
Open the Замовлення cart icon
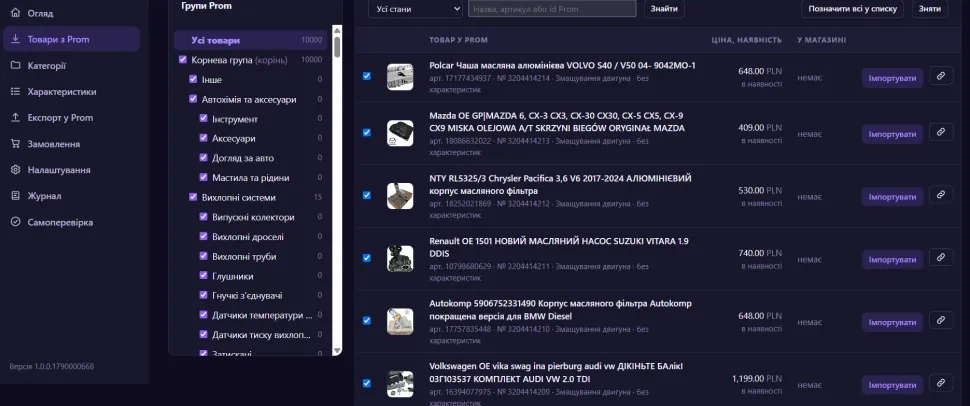tap(15, 144)
